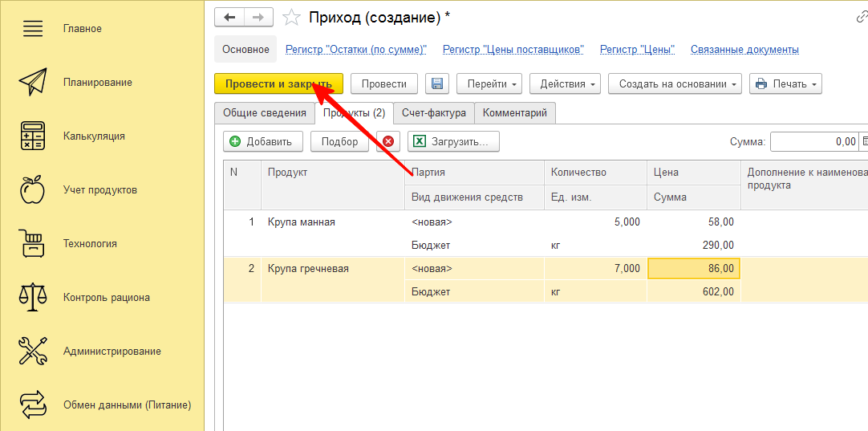Open Регистр "Цены поставщиков" link

tap(513, 50)
